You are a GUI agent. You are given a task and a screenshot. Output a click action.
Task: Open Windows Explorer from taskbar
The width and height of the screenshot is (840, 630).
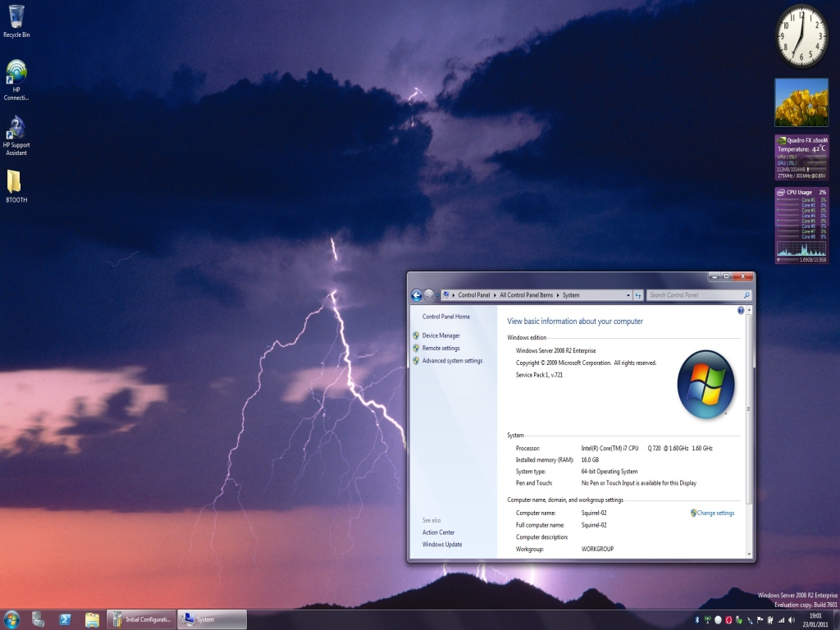92,620
